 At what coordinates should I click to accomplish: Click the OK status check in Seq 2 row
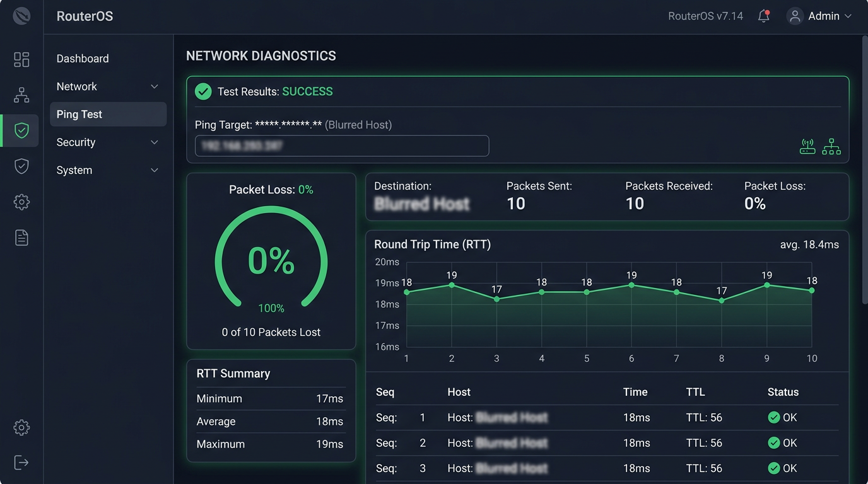point(774,443)
